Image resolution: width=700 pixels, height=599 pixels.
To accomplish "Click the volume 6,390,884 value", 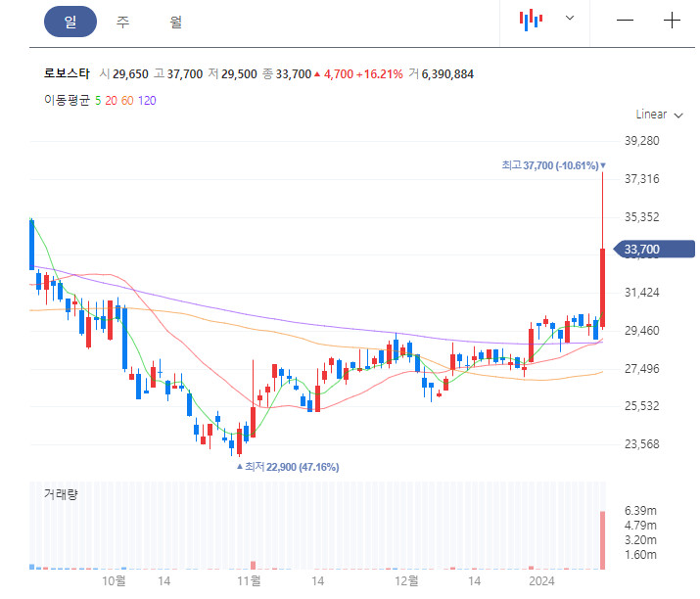I will pyautogui.click(x=447, y=74).
